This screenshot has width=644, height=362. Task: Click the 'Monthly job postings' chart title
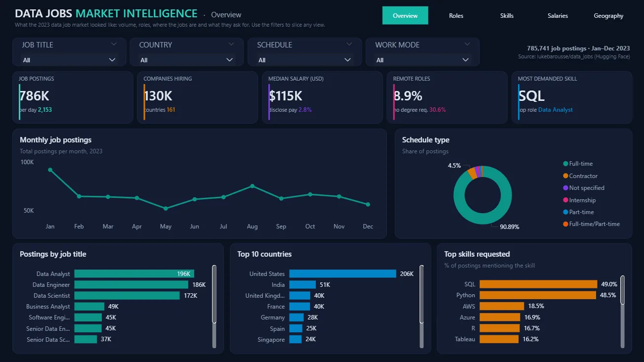pyautogui.click(x=55, y=140)
